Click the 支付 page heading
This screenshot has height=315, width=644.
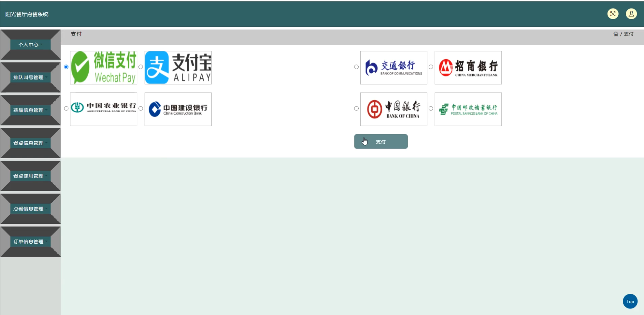point(76,34)
